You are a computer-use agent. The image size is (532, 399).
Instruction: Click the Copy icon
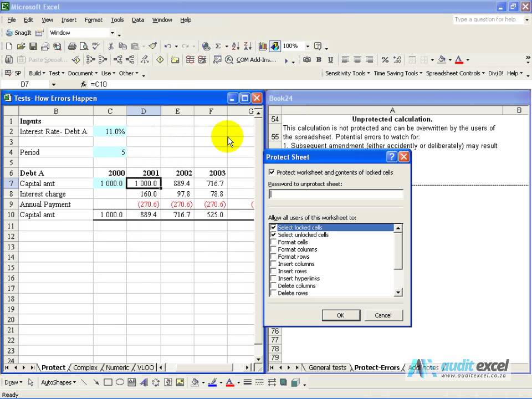pyautogui.click(x=122, y=46)
